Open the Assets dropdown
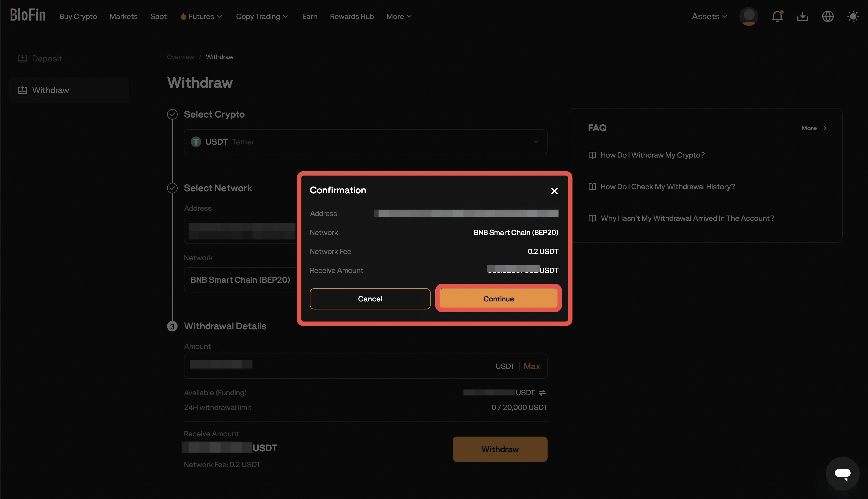The image size is (868, 499). (709, 16)
